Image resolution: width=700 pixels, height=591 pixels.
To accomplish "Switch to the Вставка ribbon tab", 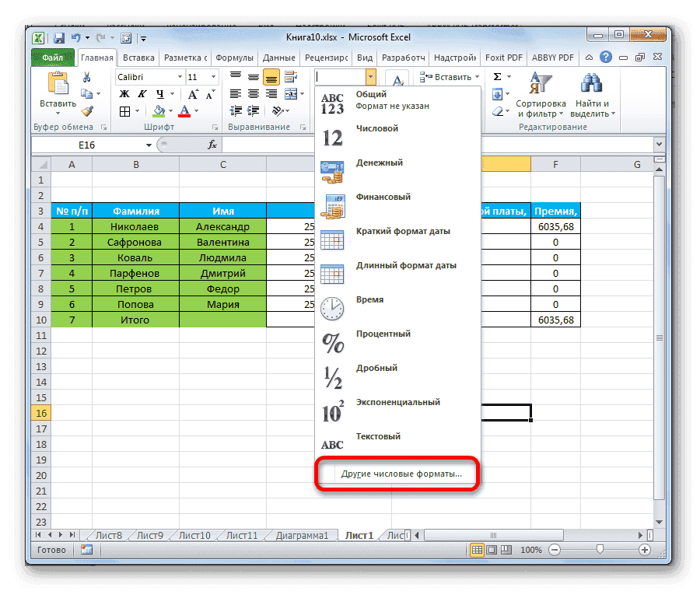I will [138, 57].
